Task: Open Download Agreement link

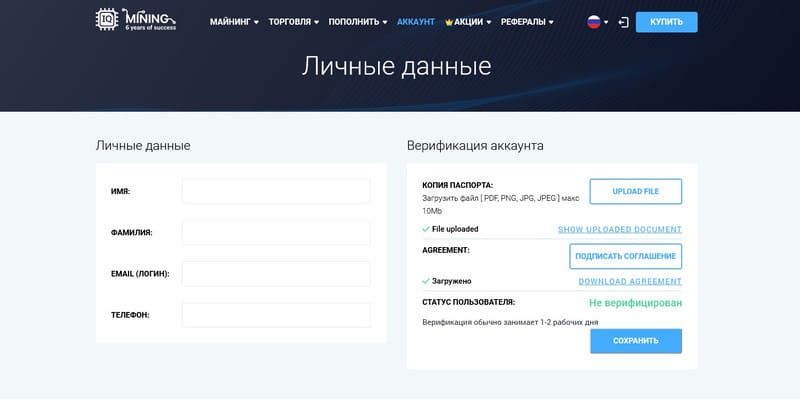Action: point(630,282)
